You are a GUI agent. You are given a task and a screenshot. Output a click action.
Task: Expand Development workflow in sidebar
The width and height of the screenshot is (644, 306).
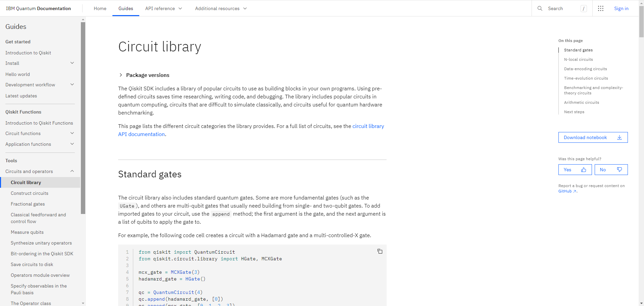point(72,85)
